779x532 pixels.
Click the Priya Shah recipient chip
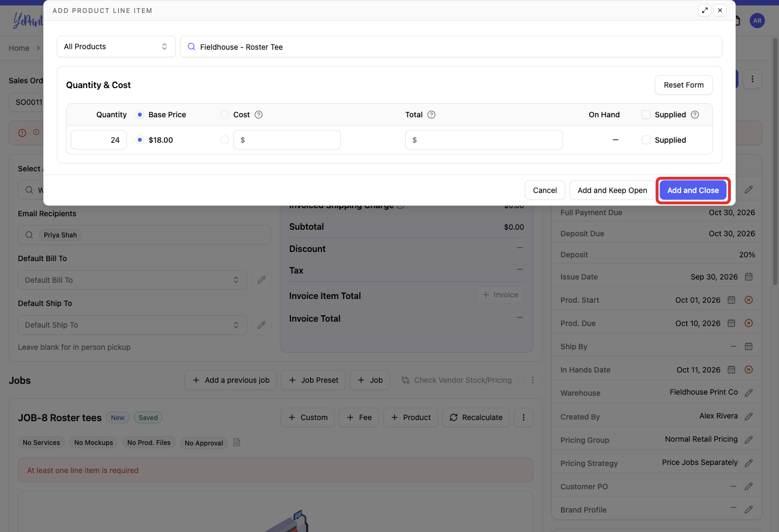click(x=60, y=235)
